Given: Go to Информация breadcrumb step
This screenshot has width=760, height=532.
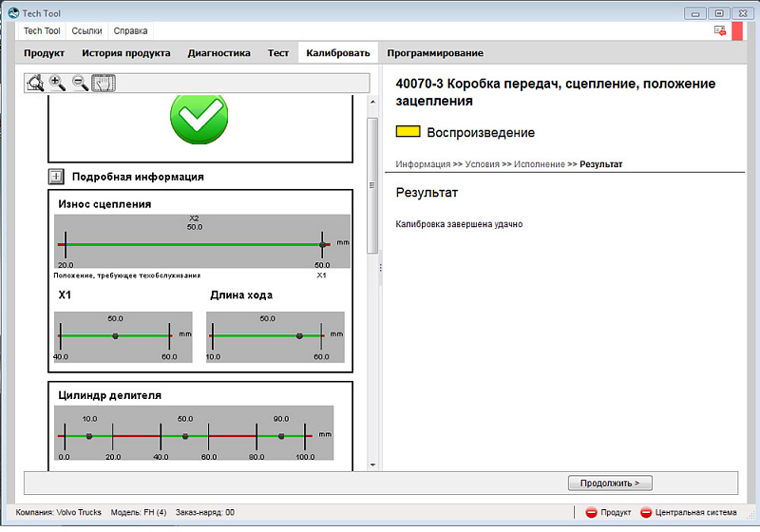Looking at the screenshot, I should pyautogui.click(x=423, y=164).
